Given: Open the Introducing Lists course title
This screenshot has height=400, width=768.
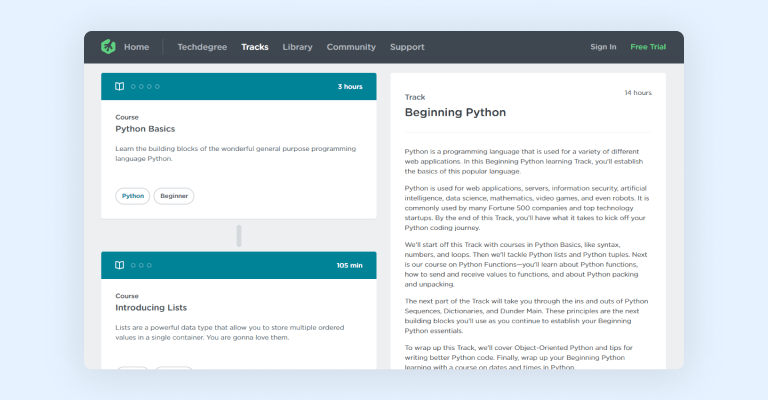Looking at the screenshot, I should [151, 307].
